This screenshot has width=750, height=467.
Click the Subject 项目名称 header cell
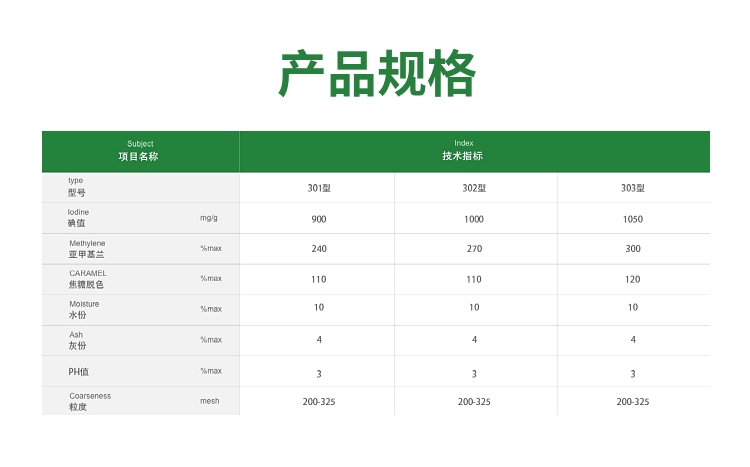(x=140, y=151)
